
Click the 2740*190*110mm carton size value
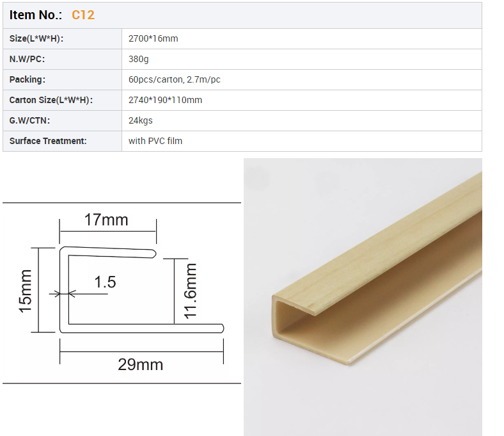click(165, 100)
